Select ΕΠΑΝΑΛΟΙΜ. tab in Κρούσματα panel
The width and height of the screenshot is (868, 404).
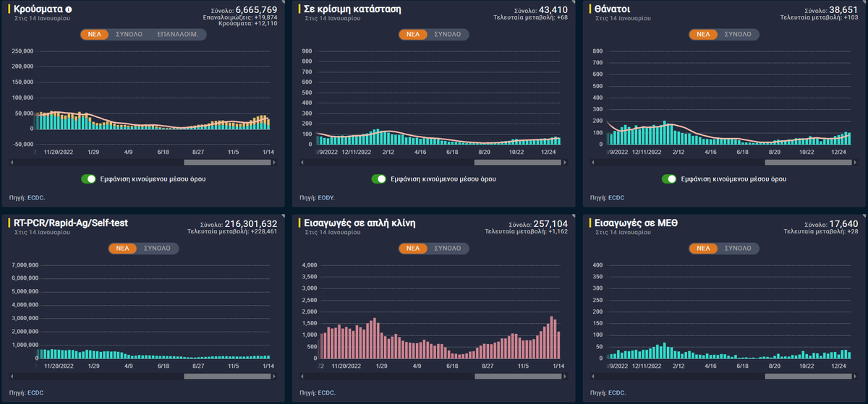tap(176, 34)
